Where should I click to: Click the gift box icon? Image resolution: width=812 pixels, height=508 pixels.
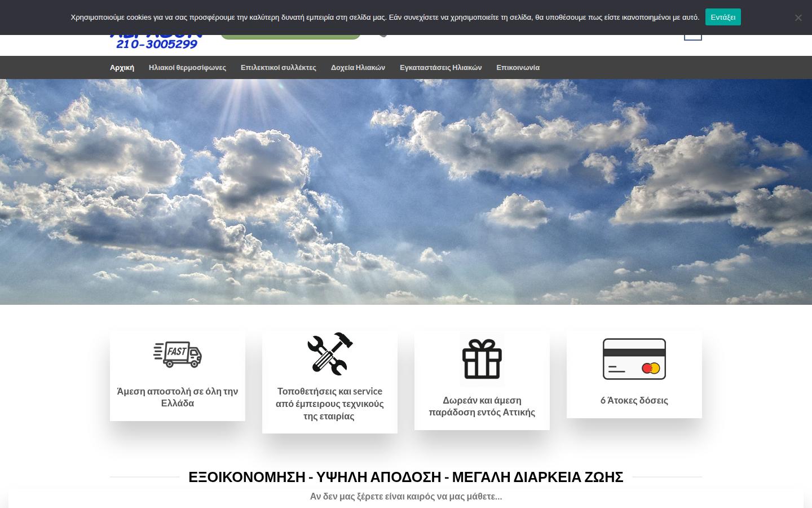coord(482,359)
